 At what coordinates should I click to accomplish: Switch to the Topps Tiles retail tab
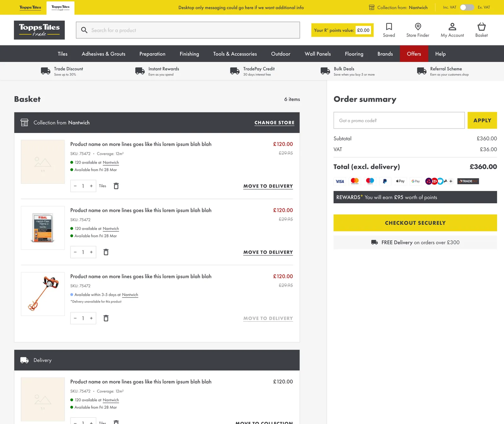tap(30, 7)
